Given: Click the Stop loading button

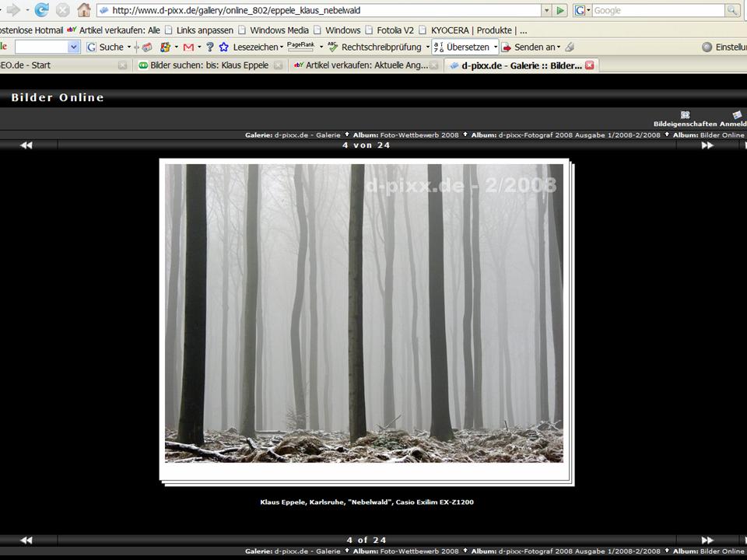Looking at the screenshot, I should click(62, 10).
